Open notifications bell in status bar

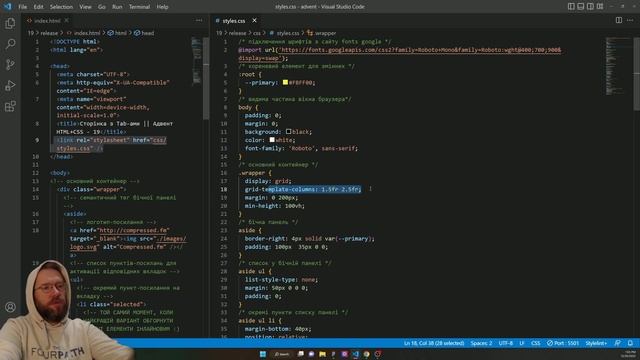[x=630, y=343]
